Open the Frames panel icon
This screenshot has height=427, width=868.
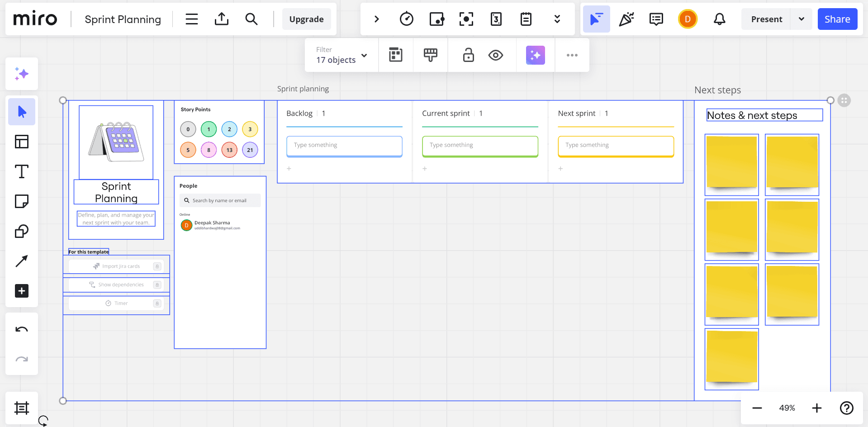[21, 408]
